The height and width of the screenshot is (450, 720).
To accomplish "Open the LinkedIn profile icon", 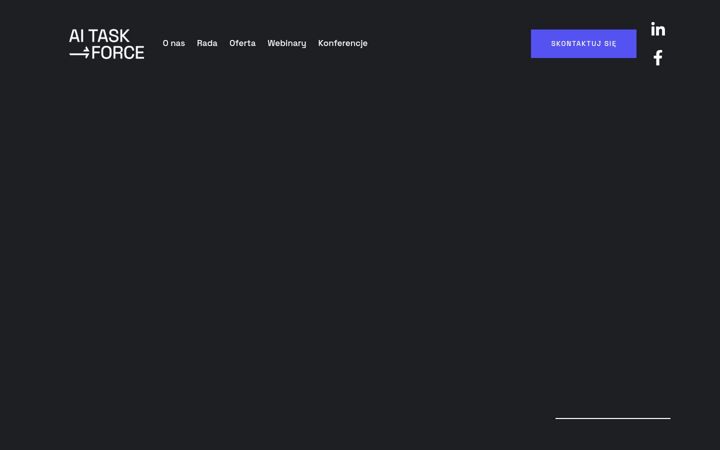I will click(x=658, y=29).
